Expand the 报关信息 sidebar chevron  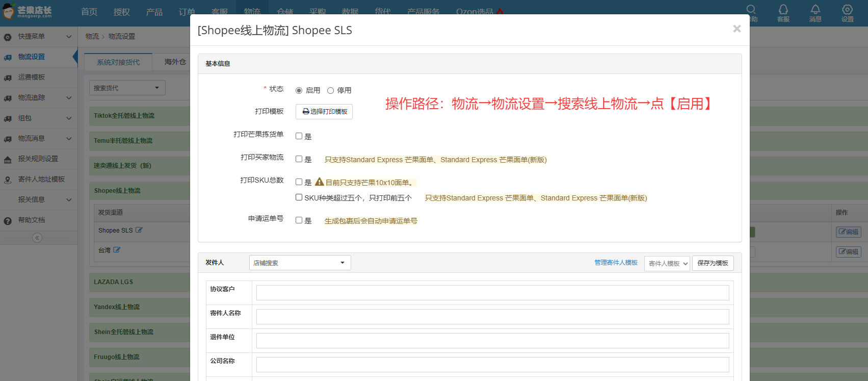click(x=69, y=200)
